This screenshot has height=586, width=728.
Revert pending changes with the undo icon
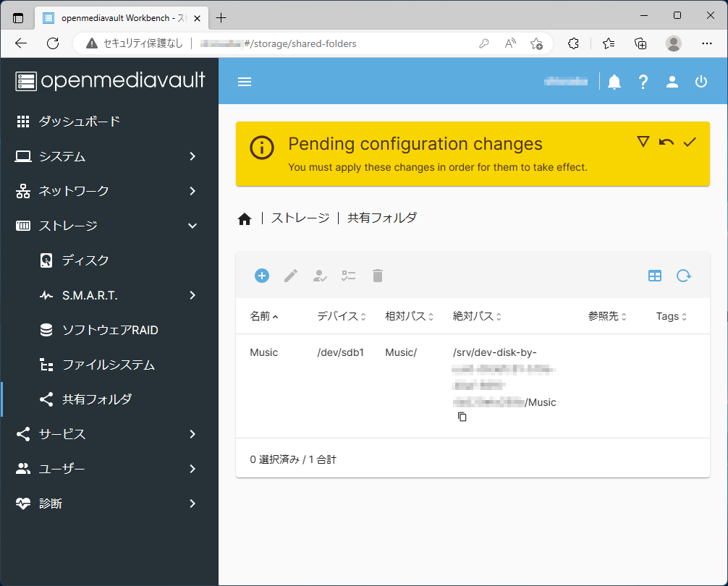point(666,142)
